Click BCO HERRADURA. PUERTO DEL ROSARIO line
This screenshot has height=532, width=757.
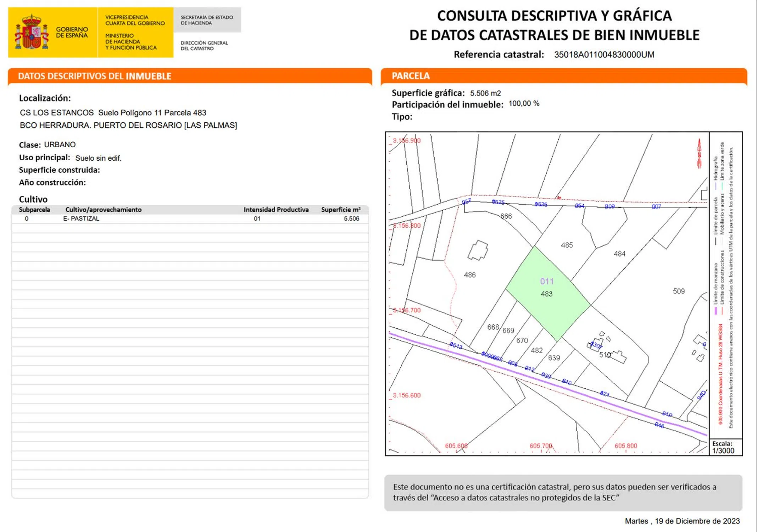[128, 125]
